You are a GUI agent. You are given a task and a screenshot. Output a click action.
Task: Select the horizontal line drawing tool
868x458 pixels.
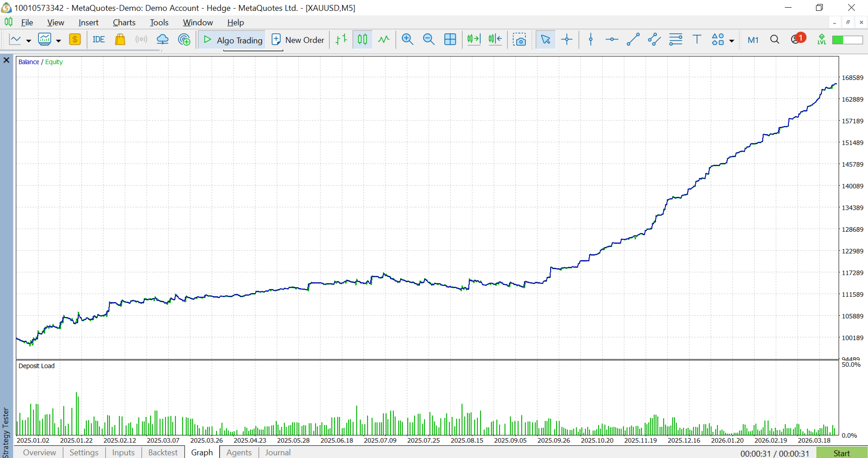(612, 40)
